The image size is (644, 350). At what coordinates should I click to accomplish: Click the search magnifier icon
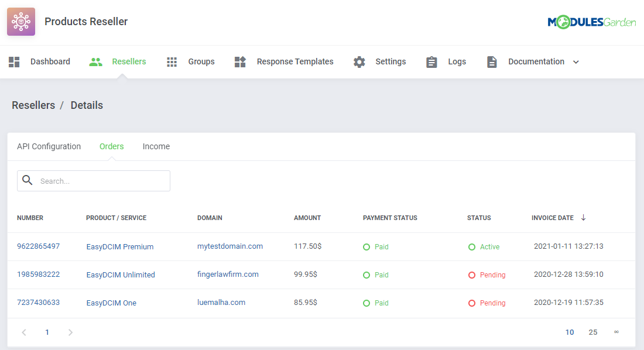click(x=28, y=180)
